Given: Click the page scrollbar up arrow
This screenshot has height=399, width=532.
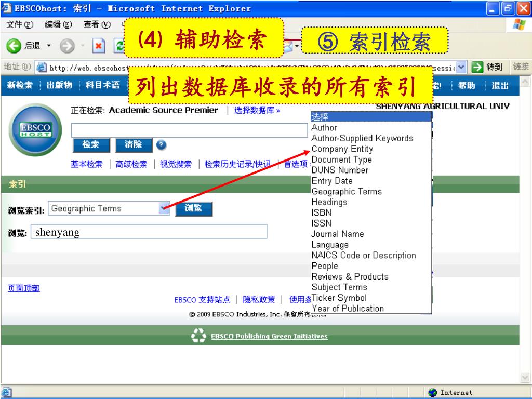Looking at the screenshot, I should pyautogui.click(x=525, y=82).
